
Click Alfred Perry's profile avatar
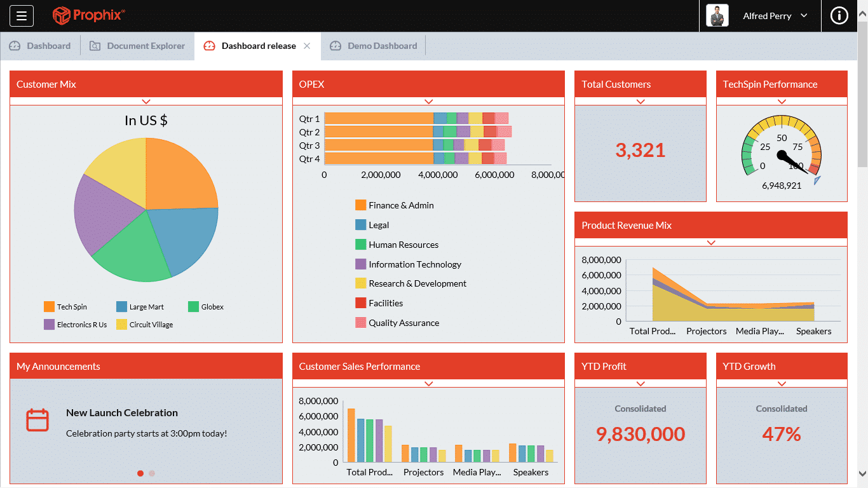(x=717, y=16)
